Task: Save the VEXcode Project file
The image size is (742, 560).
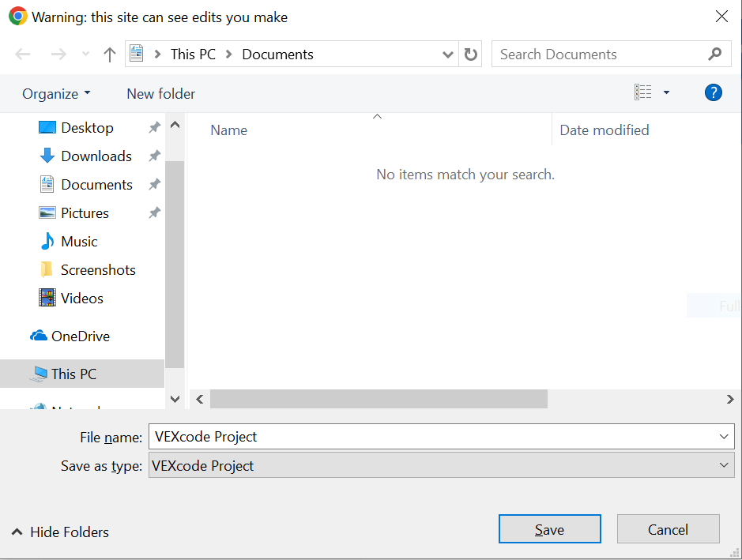Action: pos(549,528)
